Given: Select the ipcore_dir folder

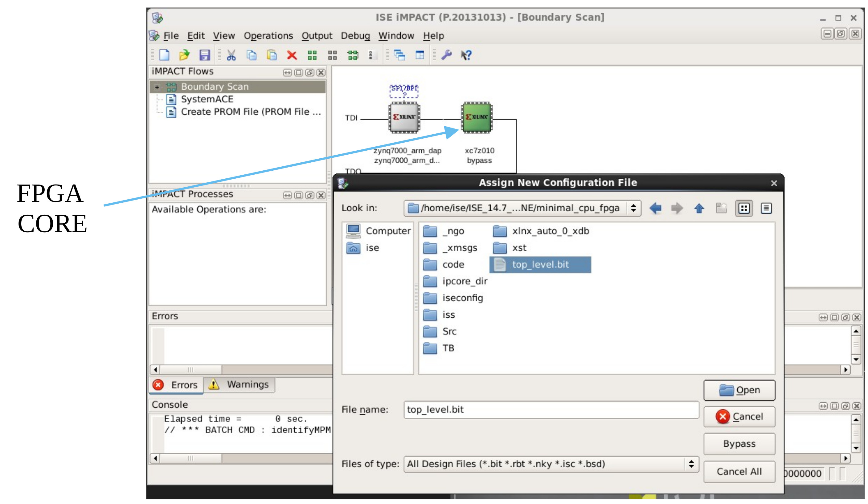Looking at the screenshot, I should pyautogui.click(x=455, y=281).
